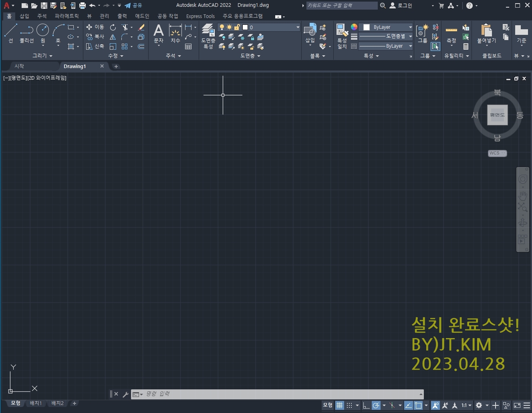532x413 pixels.
Task: Click the Copy (복사) tool
Action: [x=95, y=36]
